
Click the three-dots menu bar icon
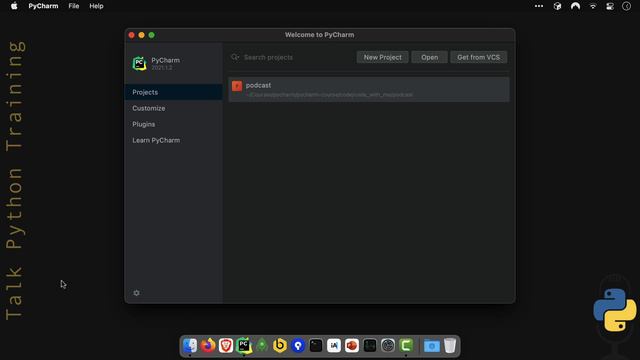pyautogui.click(x=539, y=6)
